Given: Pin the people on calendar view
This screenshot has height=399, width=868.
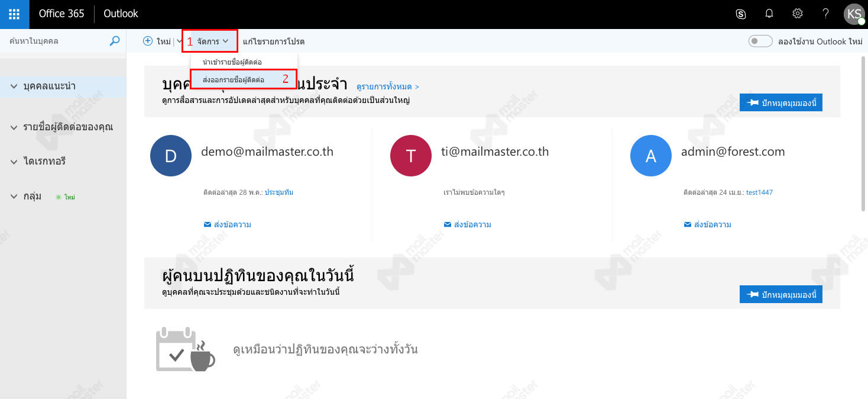Looking at the screenshot, I should [x=781, y=294].
